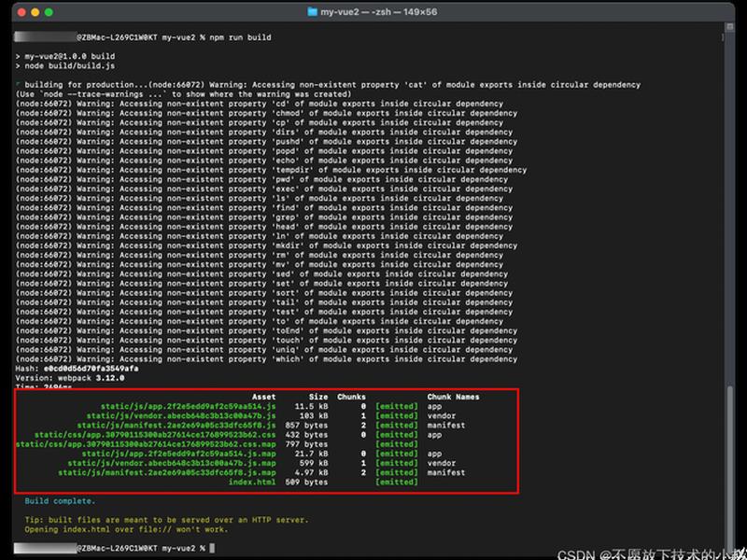
Task: Click the warning line for property 'find'
Action: (264, 208)
